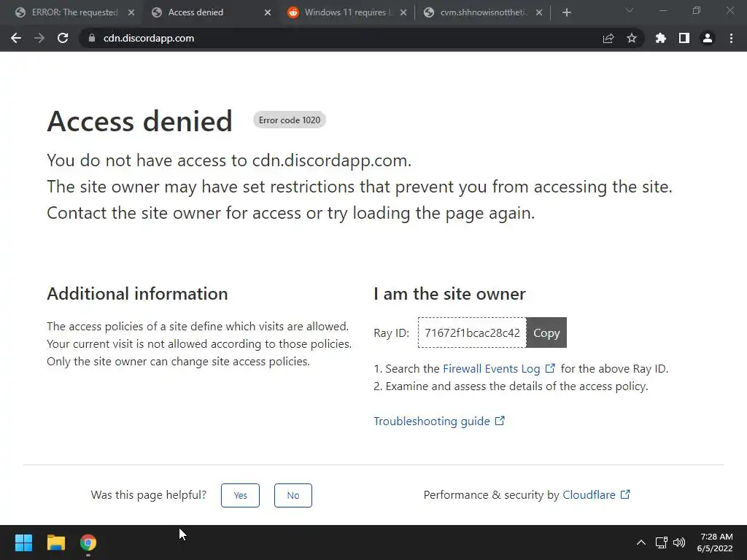Image resolution: width=747 pixels, height=560 pixels.
Task: Open Chrome three-dot menu
Action: (x=731, y=38)
